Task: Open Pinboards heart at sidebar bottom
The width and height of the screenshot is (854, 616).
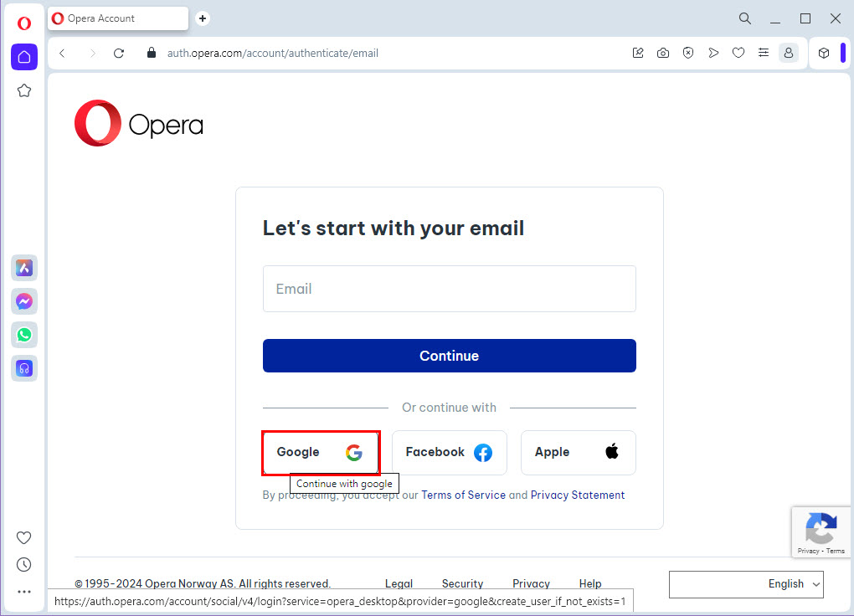Action: [24, 537]
